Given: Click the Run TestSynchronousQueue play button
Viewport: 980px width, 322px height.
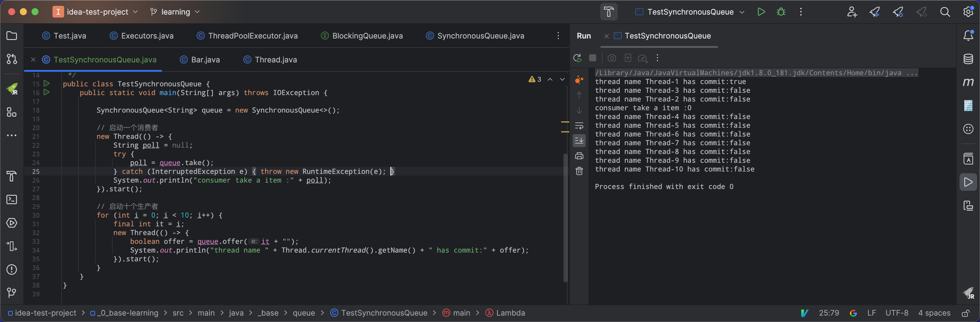Looking at the screenshot, I should (761, 12).
